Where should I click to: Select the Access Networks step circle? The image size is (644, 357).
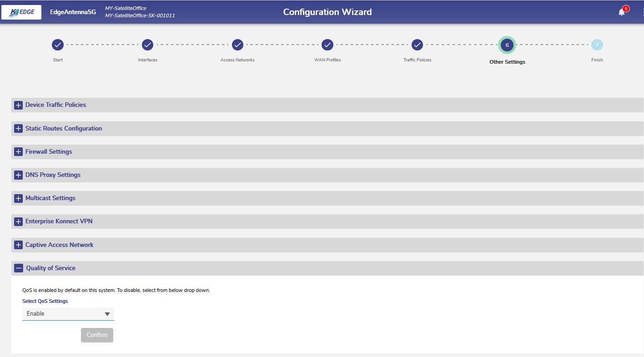point(237,45)
